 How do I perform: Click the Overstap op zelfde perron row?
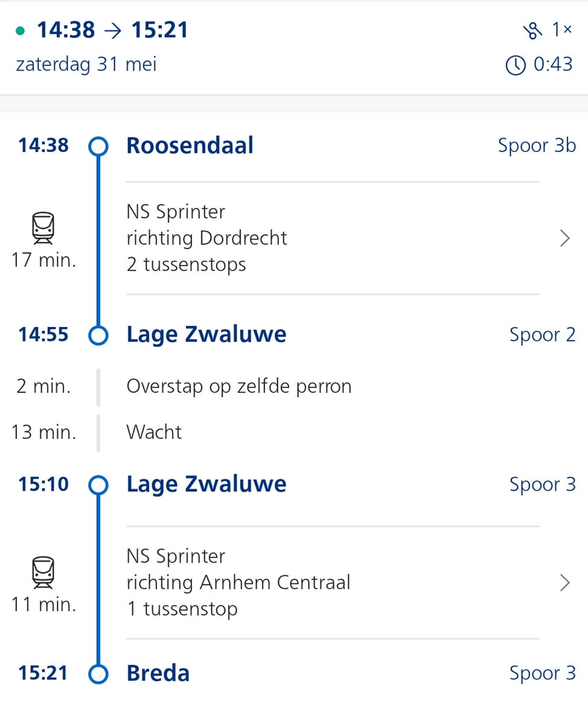coord(238,386)
